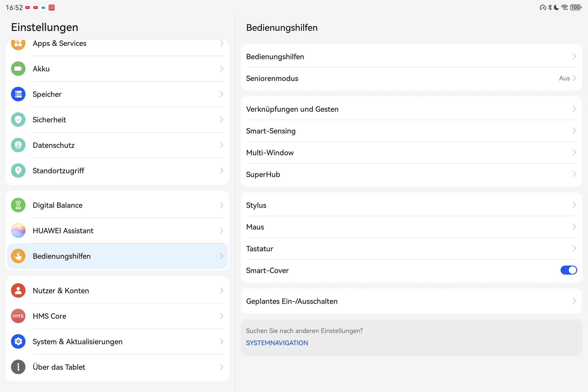Image resolution: width=588 pixels, height=392 pixels.
Task: Tap the chevron on the Smart-Sensing row
Action: pos(574,131)
